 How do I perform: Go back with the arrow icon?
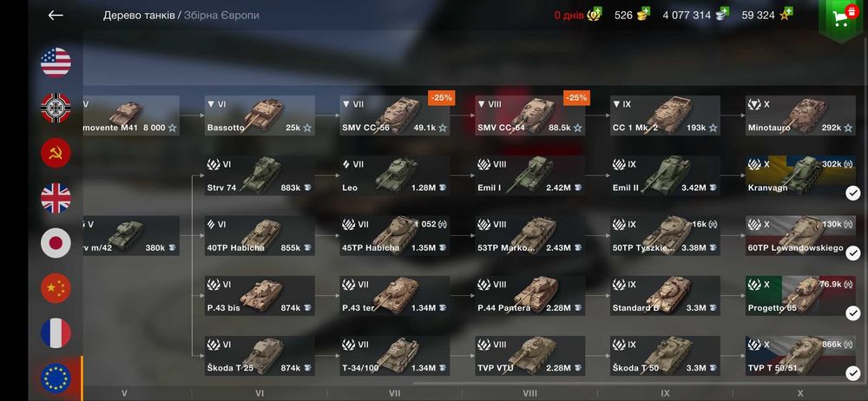pos(56,16)
